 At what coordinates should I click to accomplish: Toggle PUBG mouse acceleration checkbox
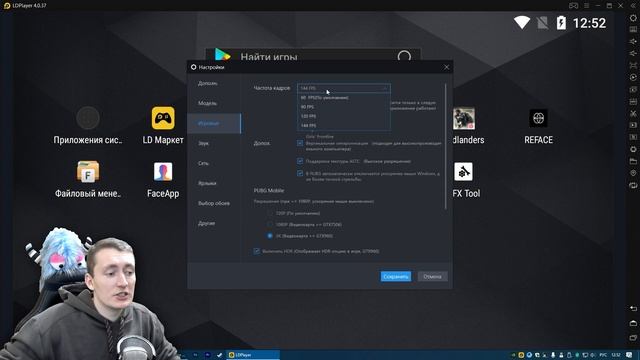coord(300,173)
